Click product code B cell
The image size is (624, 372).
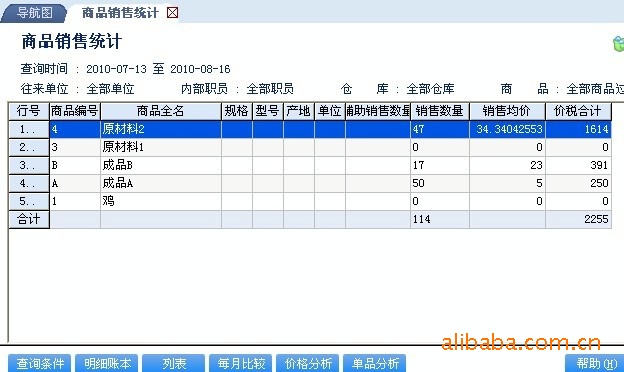point(75,165)
